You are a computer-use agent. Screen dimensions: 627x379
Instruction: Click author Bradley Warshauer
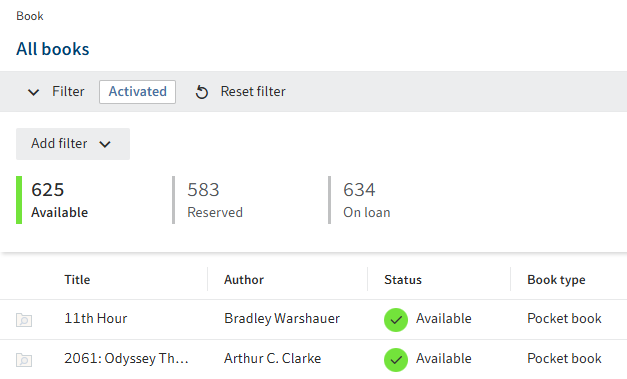[282, 319]
